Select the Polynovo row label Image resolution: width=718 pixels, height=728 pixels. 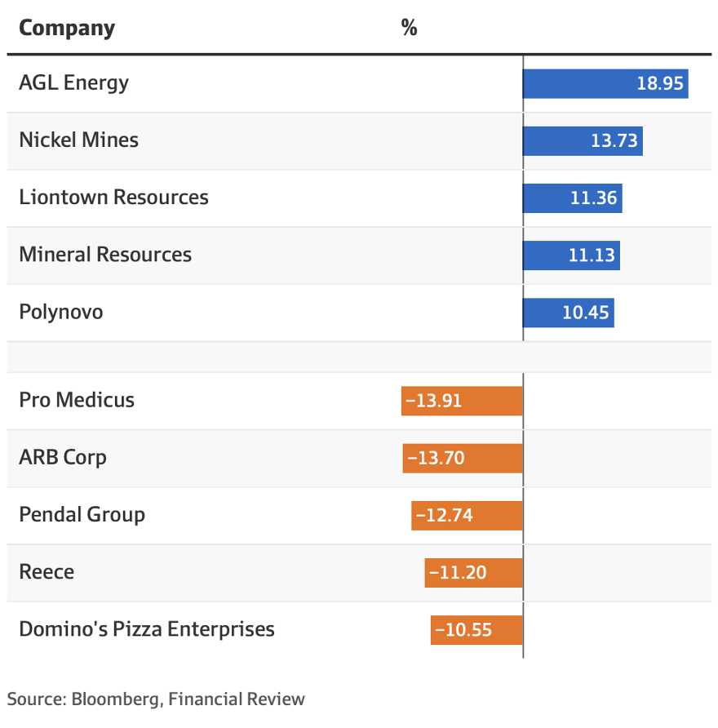pos(61,311)
